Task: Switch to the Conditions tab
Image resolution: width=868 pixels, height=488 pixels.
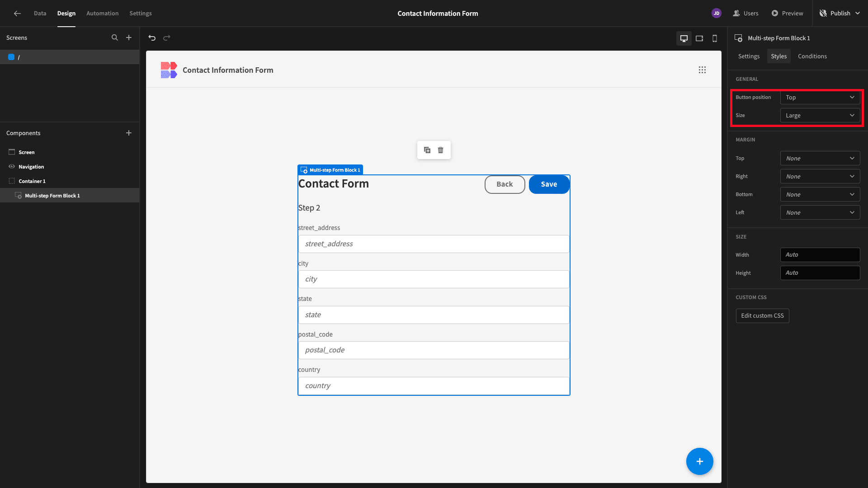Action: (812, 56)
